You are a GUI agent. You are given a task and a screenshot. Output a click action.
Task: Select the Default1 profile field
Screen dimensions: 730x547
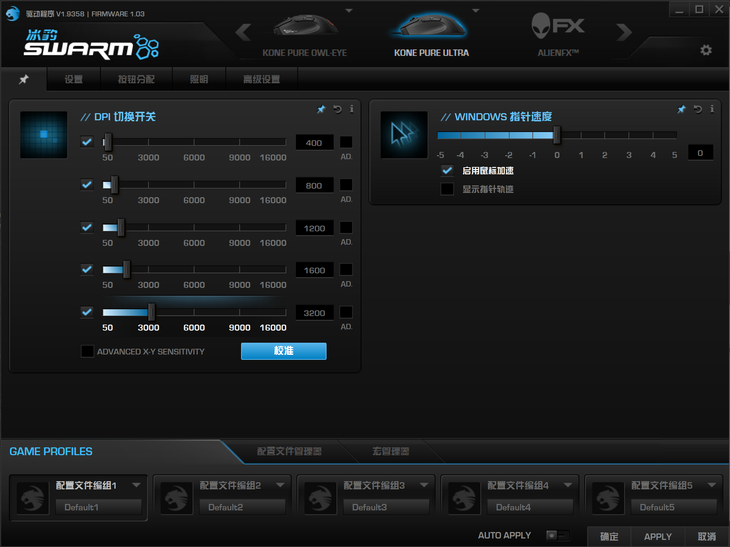tap(98, 507)
